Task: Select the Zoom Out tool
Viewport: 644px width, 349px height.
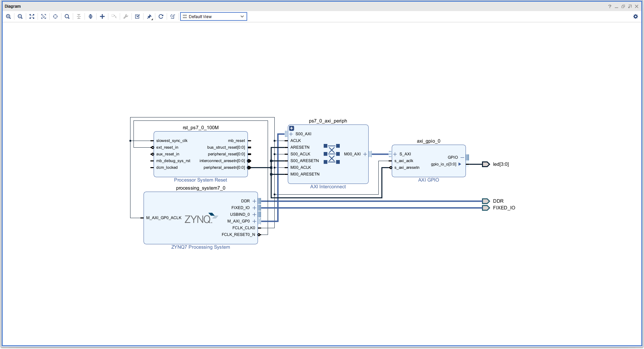Action: pyautogui.click(x=20, y=16)
